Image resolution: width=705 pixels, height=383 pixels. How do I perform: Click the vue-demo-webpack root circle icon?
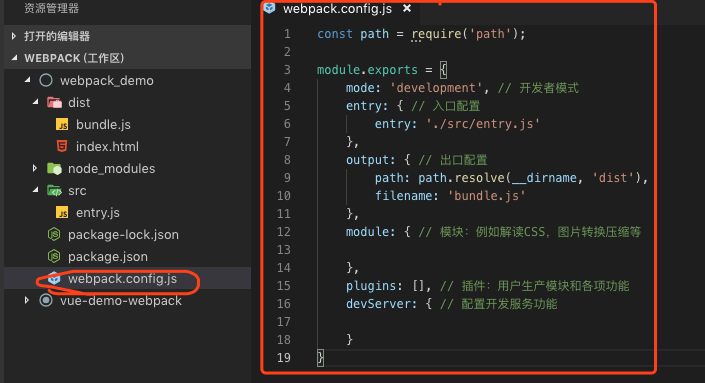point(46,300)
